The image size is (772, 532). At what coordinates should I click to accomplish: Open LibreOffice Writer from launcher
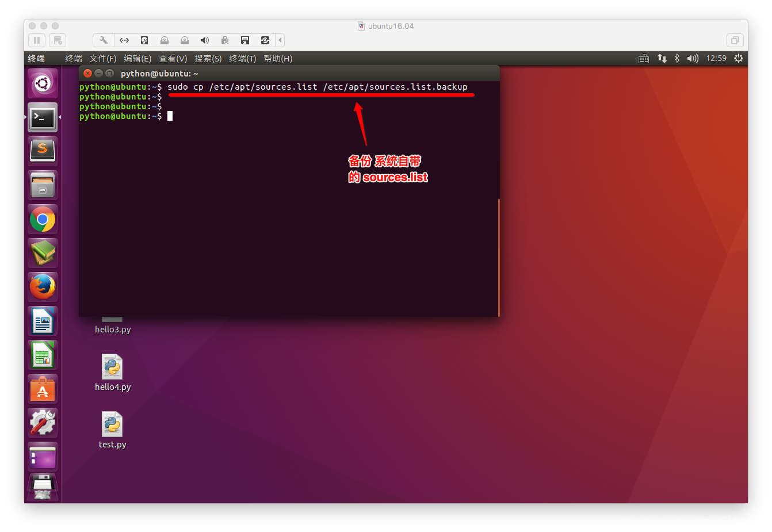pos(43,321)
